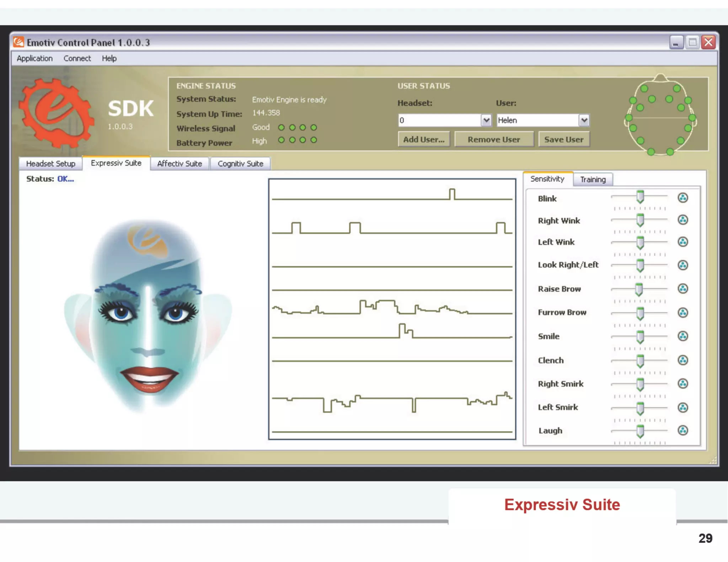This screenshot has height=562, width=728.
Task: Click the reset icon beside Right Smirk
Action: (682, 384)
